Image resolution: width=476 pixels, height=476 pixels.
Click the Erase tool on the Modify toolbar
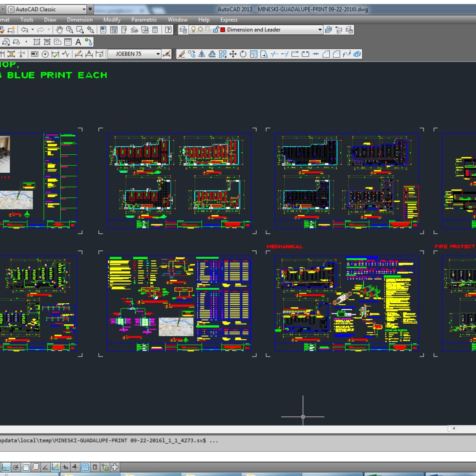coord(182,54)
